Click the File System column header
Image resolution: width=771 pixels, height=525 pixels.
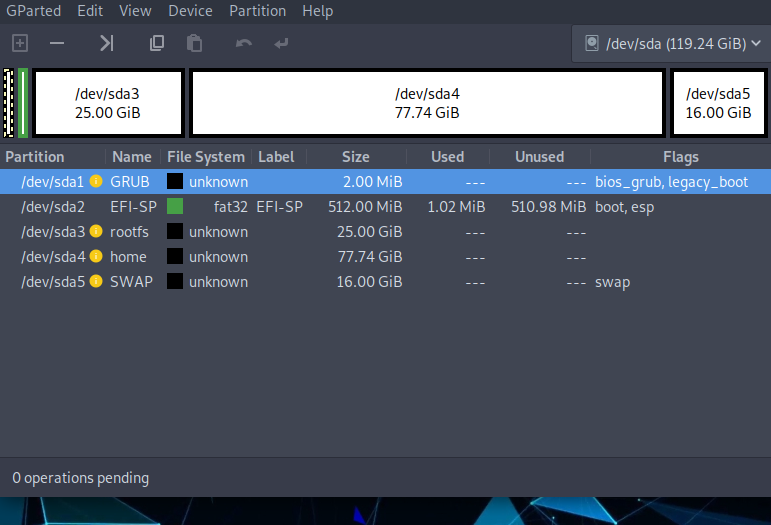206,157
